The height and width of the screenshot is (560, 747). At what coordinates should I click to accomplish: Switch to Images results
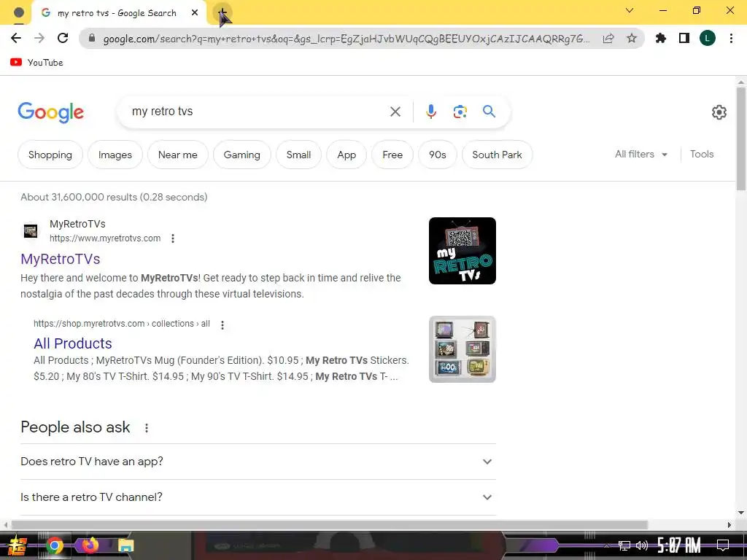pos(115,155)
